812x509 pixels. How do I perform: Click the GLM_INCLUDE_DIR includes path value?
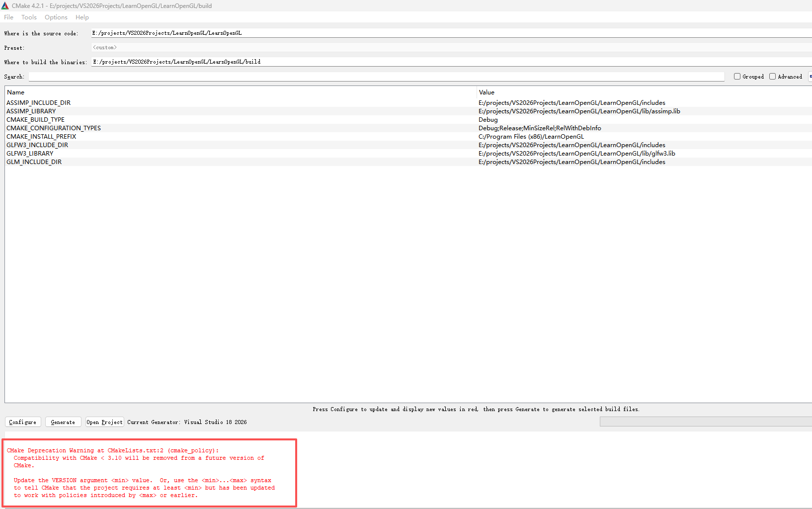click(572, 162)
